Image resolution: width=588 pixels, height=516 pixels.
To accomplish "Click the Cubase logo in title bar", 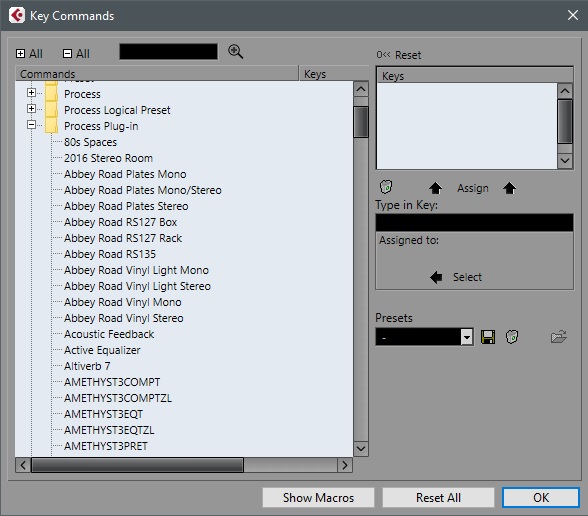I will point(17,15).
